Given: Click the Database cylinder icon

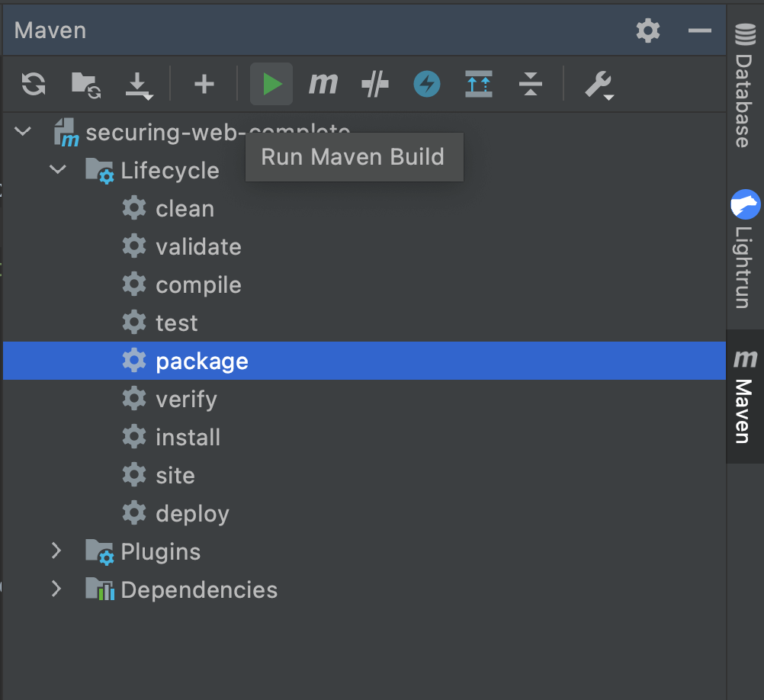Looking at the screenshot, I should 745,34.
